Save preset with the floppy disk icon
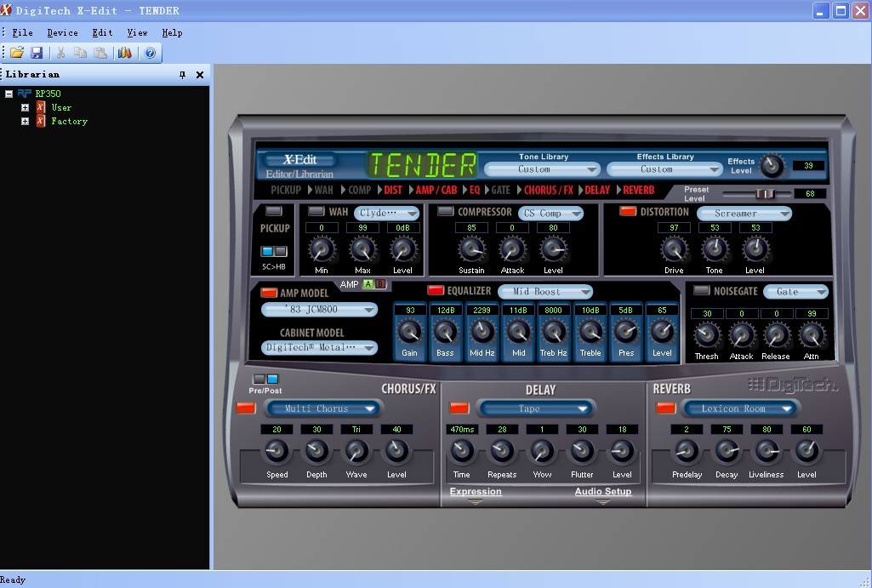Screen dimensions: 872x588 coord(37,53)
